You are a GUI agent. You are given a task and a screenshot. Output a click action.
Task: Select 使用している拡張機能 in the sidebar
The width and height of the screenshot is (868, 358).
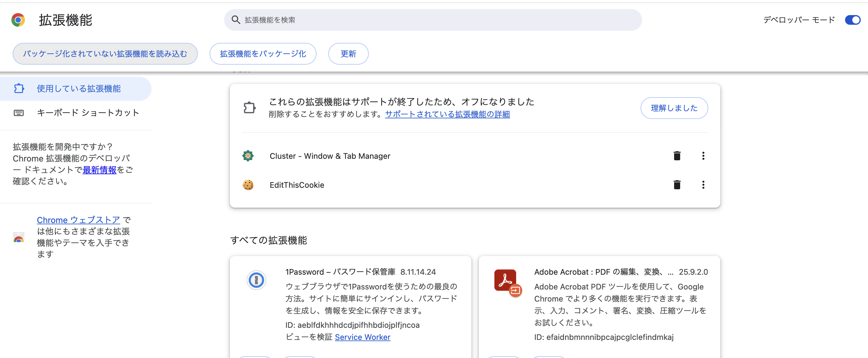pyautogui.click(x=78, y=88)
